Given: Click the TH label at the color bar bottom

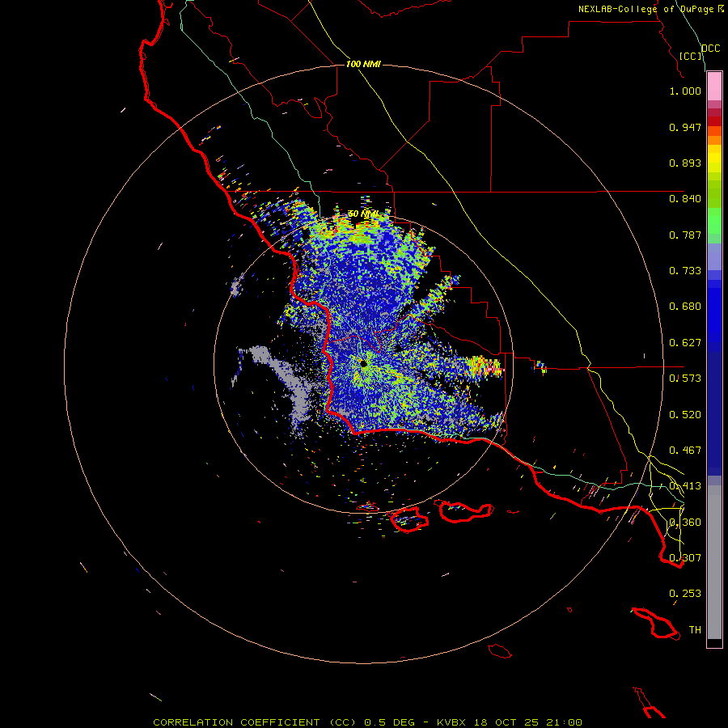Looking at the screenshot, I should tap(695, 630).
